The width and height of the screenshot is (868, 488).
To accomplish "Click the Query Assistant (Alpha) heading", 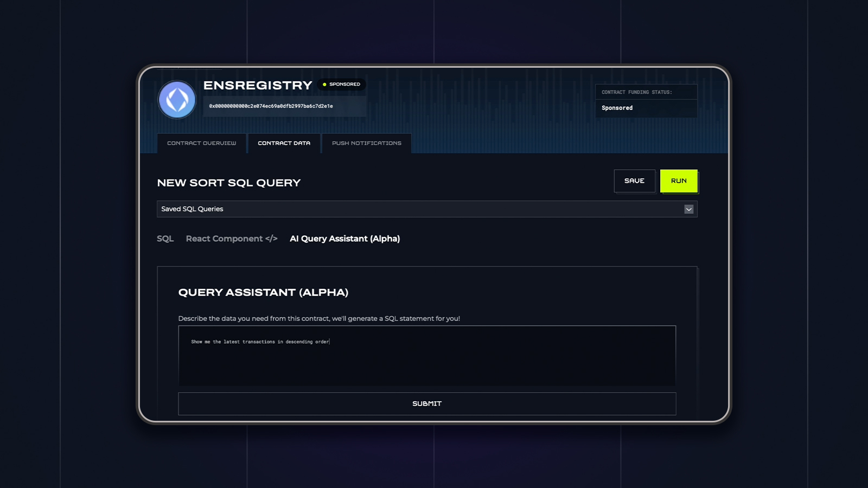I will pos(263,293).
